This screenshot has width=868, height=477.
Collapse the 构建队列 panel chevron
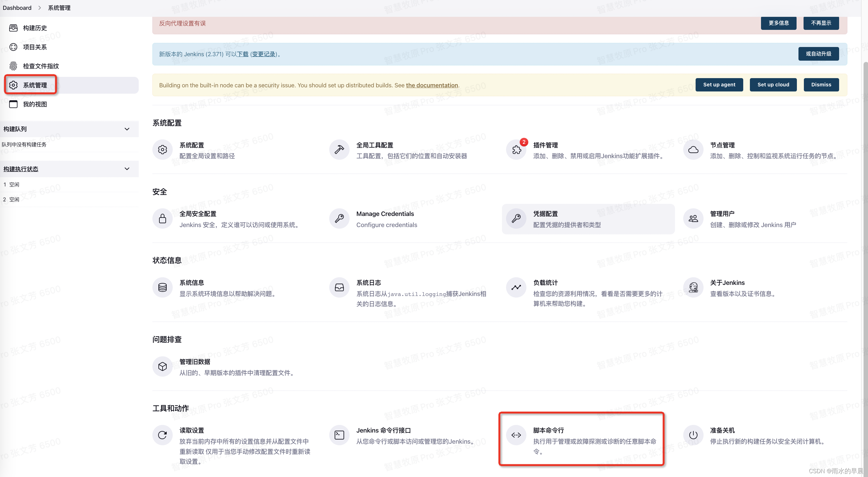point(127,129)
